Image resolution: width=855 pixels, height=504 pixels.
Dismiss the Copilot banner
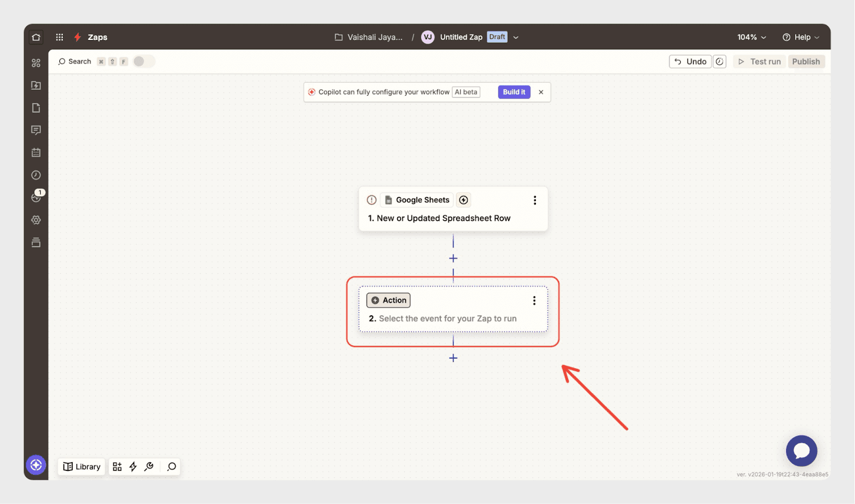(x=541, y=92)
